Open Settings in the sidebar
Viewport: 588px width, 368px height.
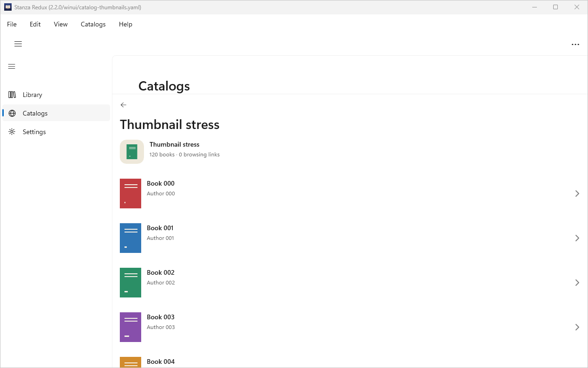coord(56,132)
